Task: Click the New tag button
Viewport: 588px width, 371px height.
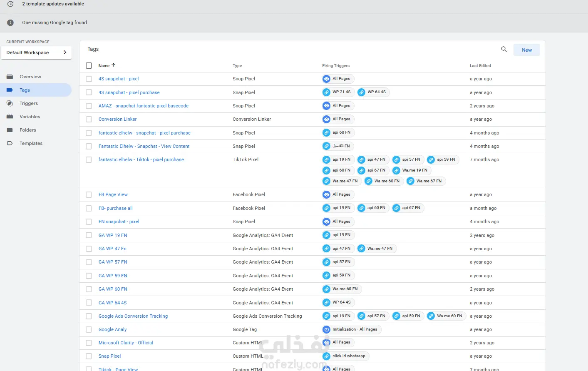Action: [527, 50]
